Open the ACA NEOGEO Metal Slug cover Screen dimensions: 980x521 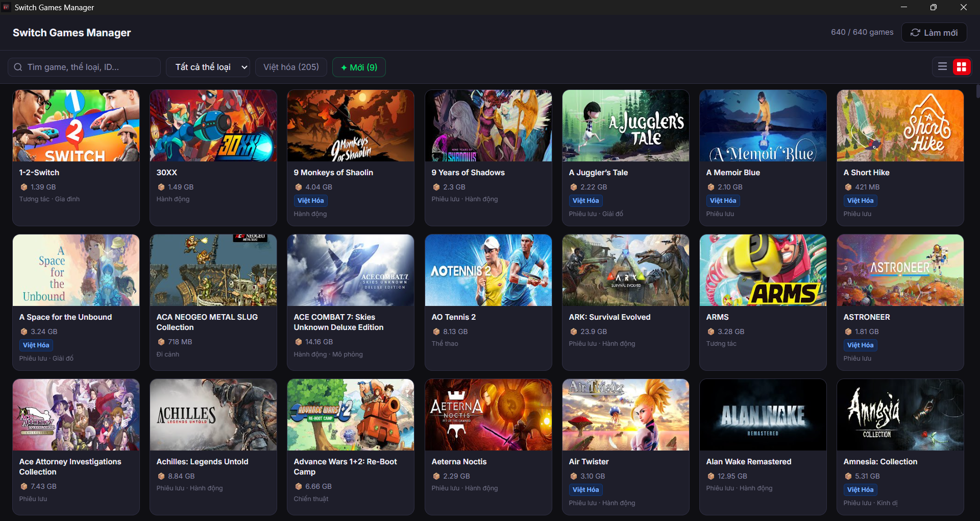coord(213,270)
